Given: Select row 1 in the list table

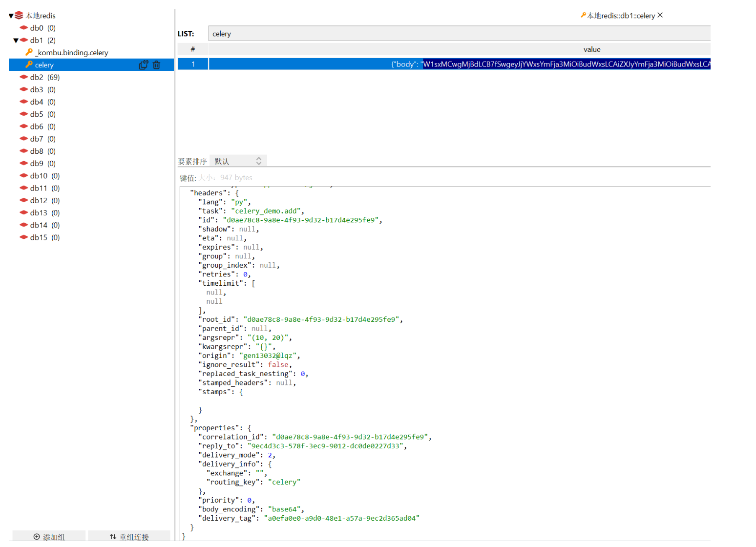Looking at the screenshot, I should [x=193, y=64].
